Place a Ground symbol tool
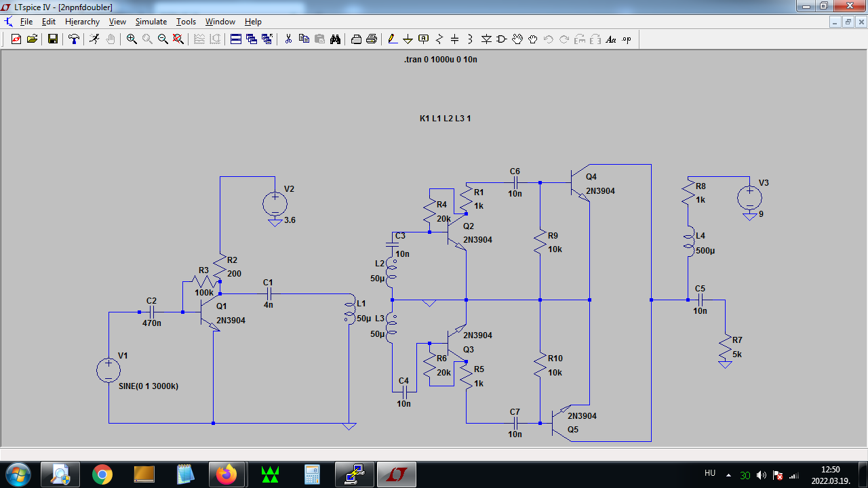Viewport: 868px width, 488px height. tap(408, 39)
